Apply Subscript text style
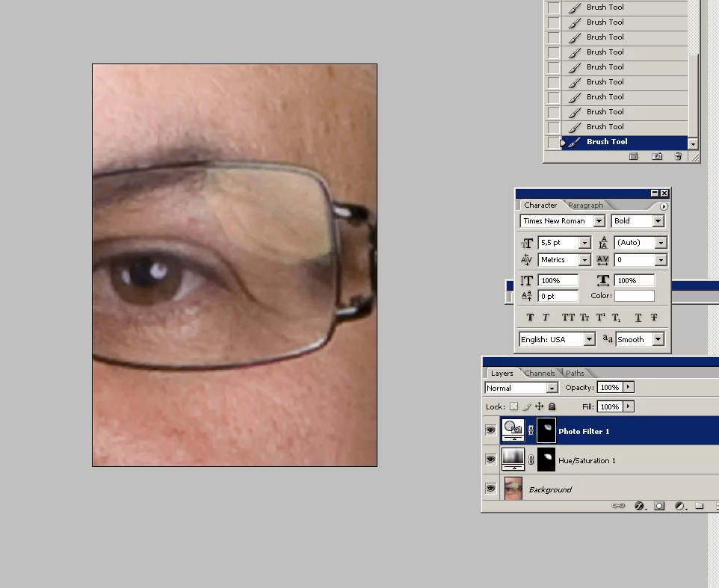The image size is (719, 588). pyautogui.click(x=617, y=317)
